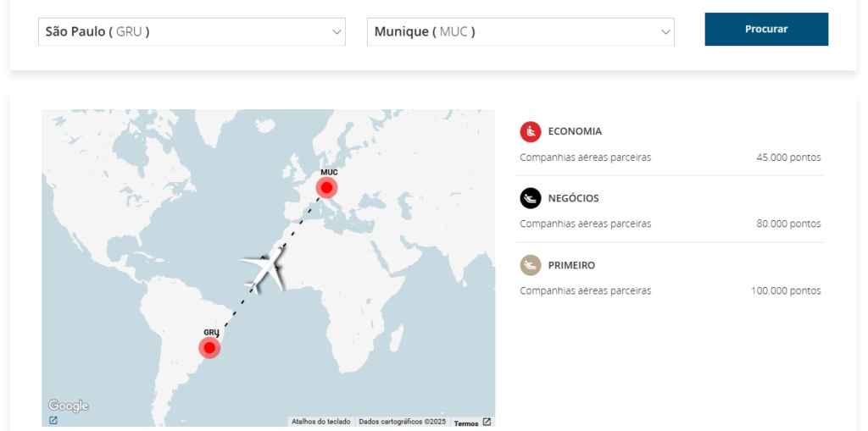Click external link icon beside Termos

[x=487, y=422]
